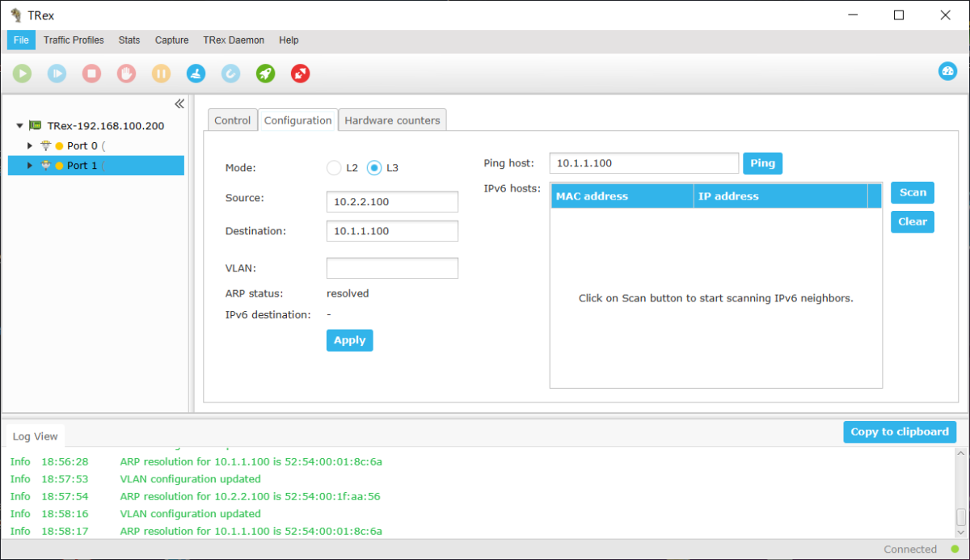Click the green Start/Play toolbar icon
Screen dimensions: 970x560
click(x=22, y=74)
